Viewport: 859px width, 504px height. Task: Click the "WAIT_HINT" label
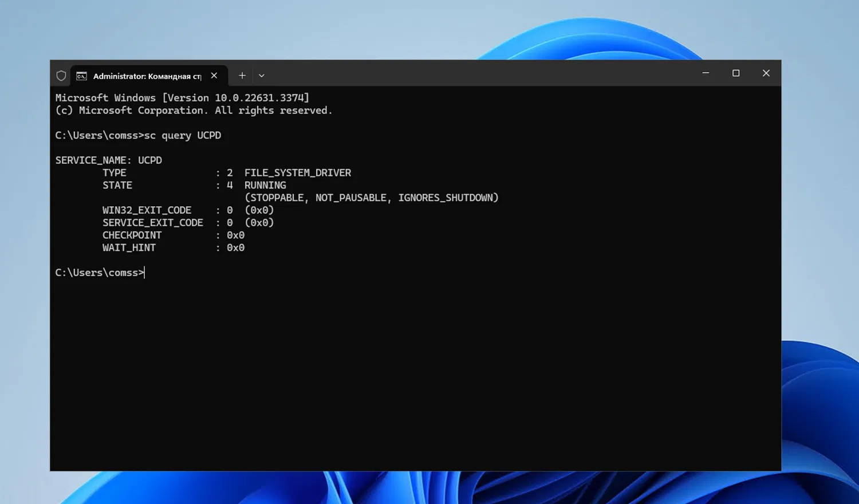pos(129,248)
